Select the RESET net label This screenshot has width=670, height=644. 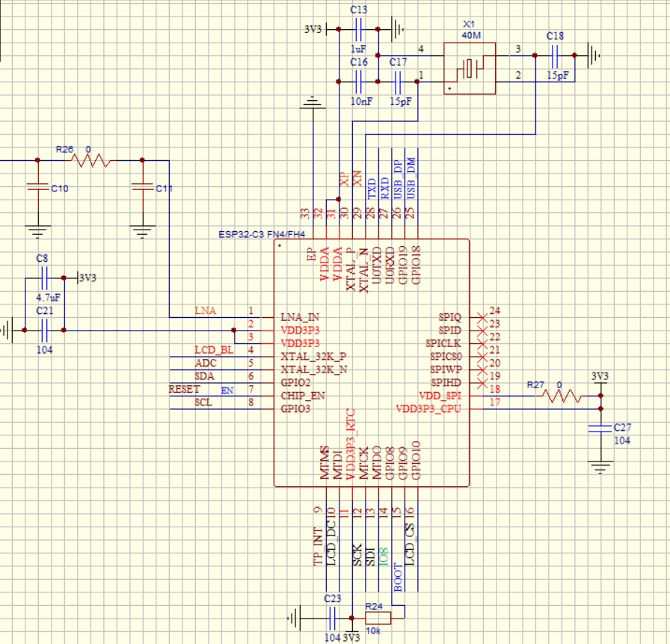point(184,389)
